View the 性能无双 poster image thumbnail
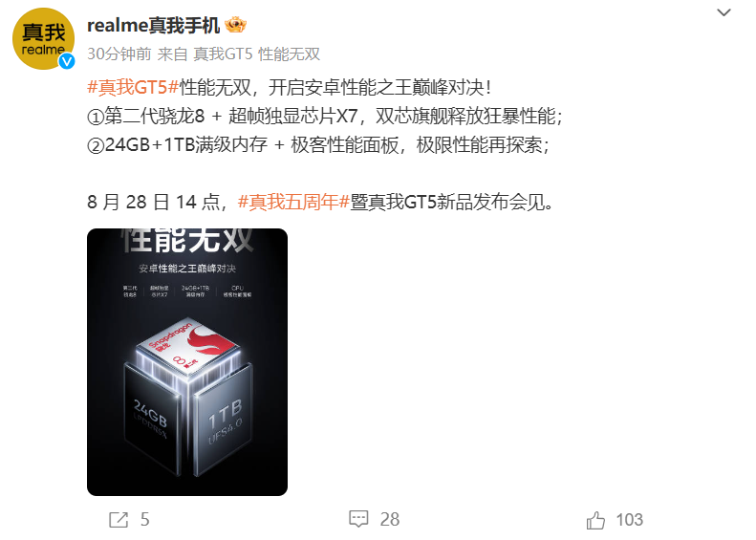 [187, 362]
